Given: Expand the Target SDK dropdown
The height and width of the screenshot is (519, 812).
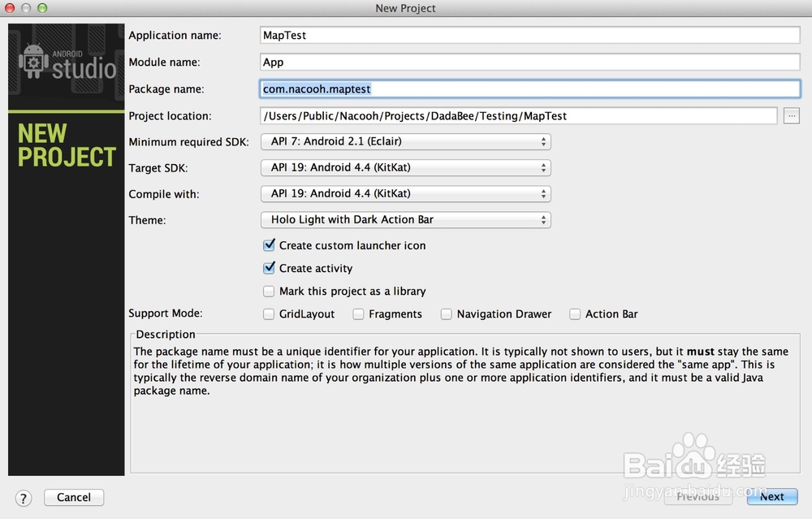Looking at the screenshot, I should click(x=405, y=168).
